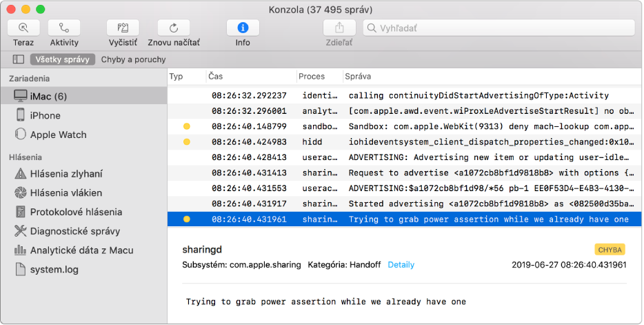The height and width of the screenshot is (325, 644).
Task: Click the Hlásenia section header
Action: pos(26,157)
